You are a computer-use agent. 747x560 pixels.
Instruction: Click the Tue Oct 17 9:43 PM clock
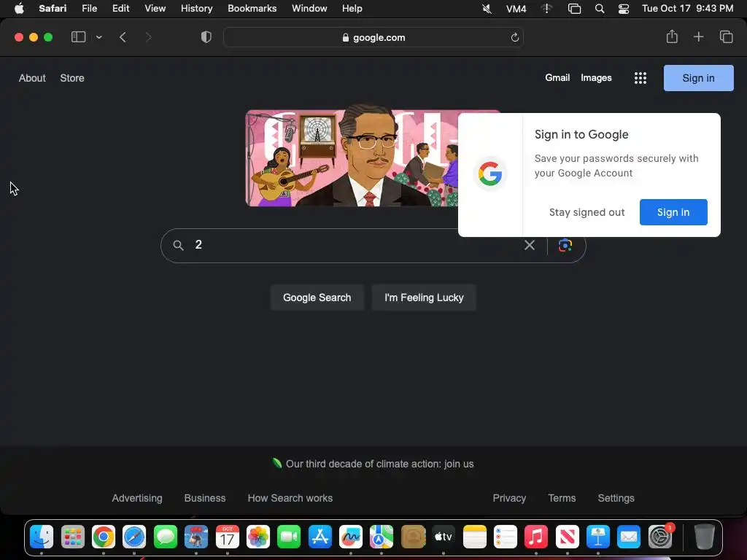(x=687, y=9)
